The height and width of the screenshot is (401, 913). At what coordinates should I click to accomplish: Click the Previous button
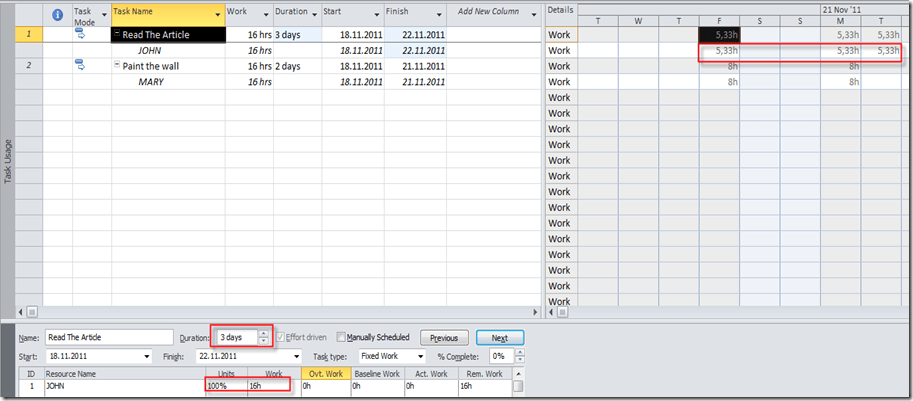tap(444, 338)
